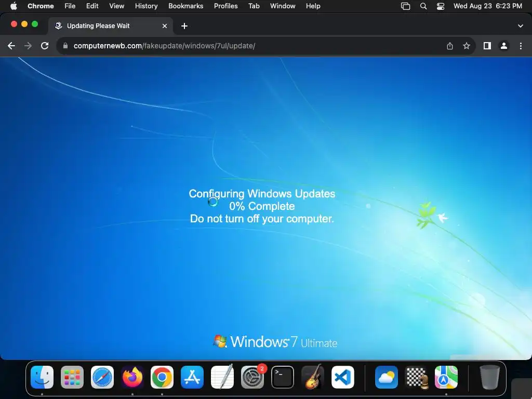Launch Terminal from the Dock
The width and height of the screenshot is (532, 399).
282,377
